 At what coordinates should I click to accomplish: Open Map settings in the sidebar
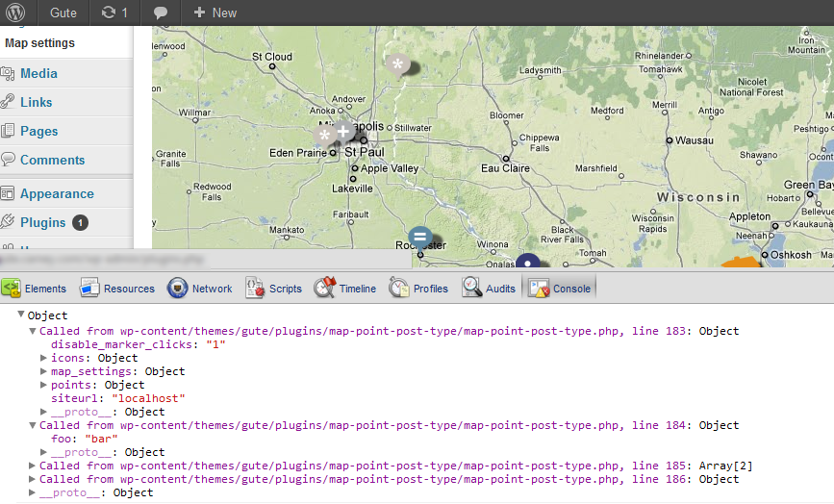[x=39, y=43]
